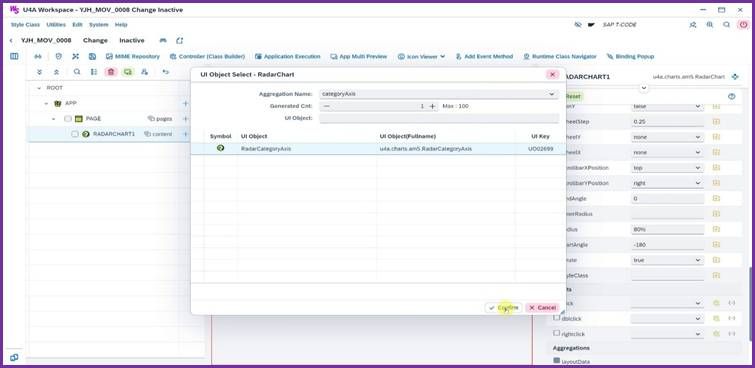Tick the PAGE tree checkbox
755x368 pixels.
67,118
